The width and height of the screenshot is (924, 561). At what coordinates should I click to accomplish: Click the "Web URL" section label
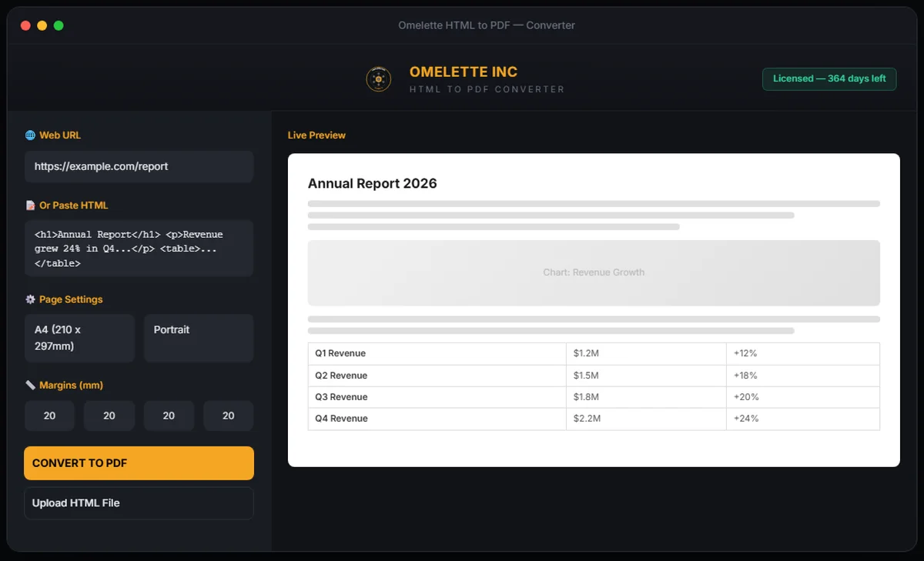(60, 135)
